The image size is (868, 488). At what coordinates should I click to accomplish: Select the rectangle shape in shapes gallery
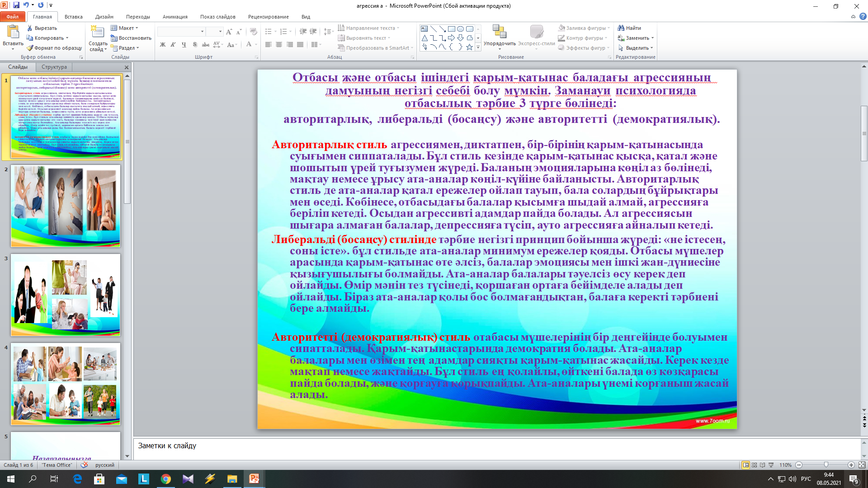pos(451,28)
